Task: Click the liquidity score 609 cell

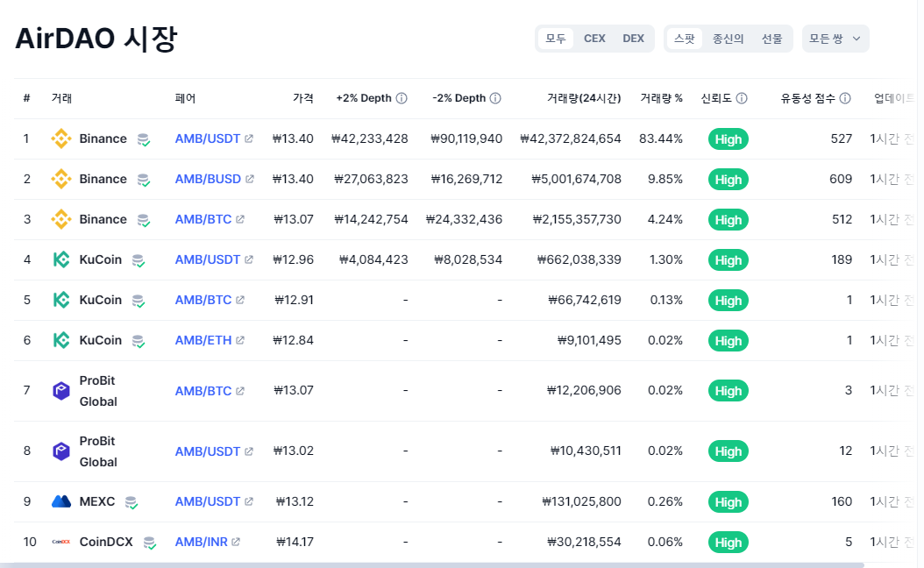Action: click(841, 179)
